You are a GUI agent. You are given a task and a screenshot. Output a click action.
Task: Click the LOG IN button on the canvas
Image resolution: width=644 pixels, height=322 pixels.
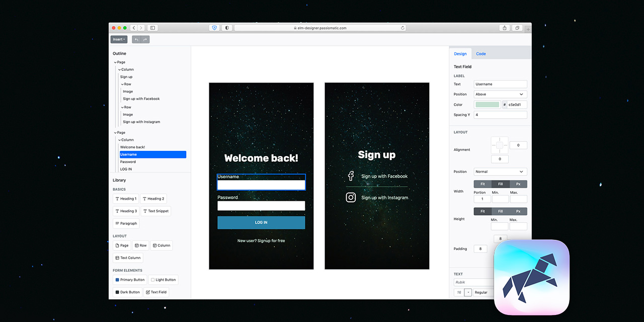(261, 222)
